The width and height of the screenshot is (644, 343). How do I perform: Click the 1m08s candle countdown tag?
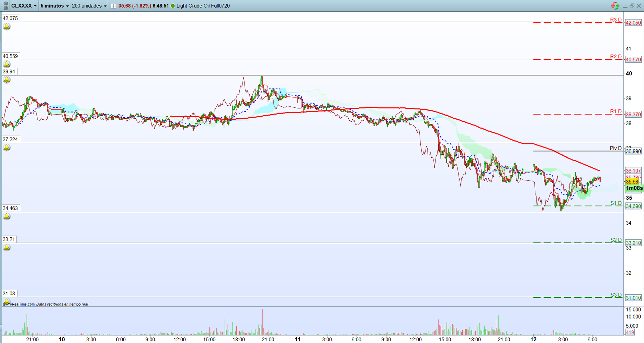pos(634,188)
